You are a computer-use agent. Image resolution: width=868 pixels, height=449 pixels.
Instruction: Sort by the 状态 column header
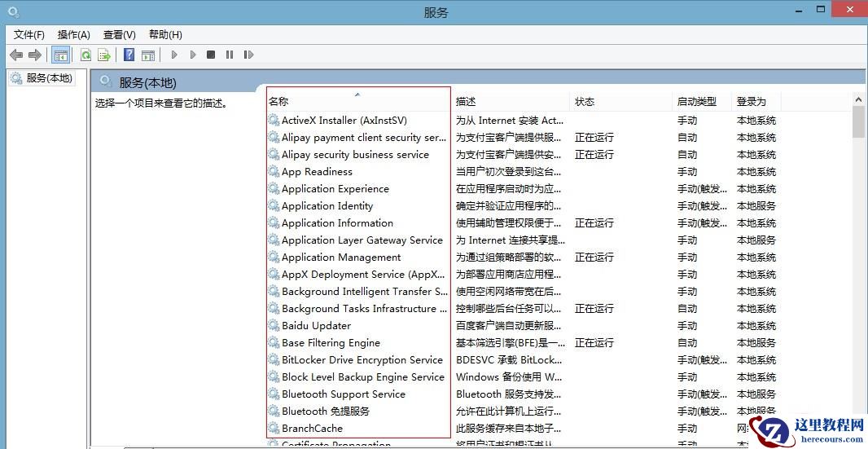point(620,101)
